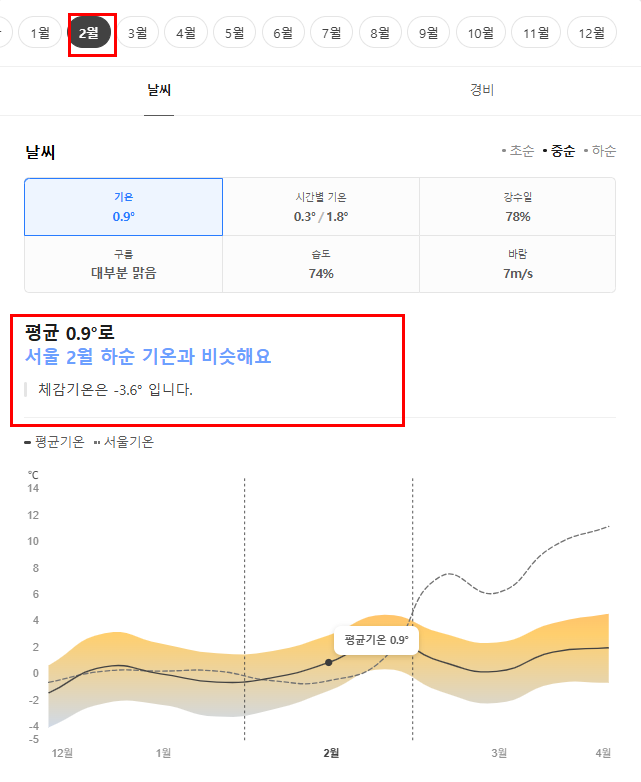641x782 pixels.
Task: Select the 5월 month chip
Action: point(234,33)
